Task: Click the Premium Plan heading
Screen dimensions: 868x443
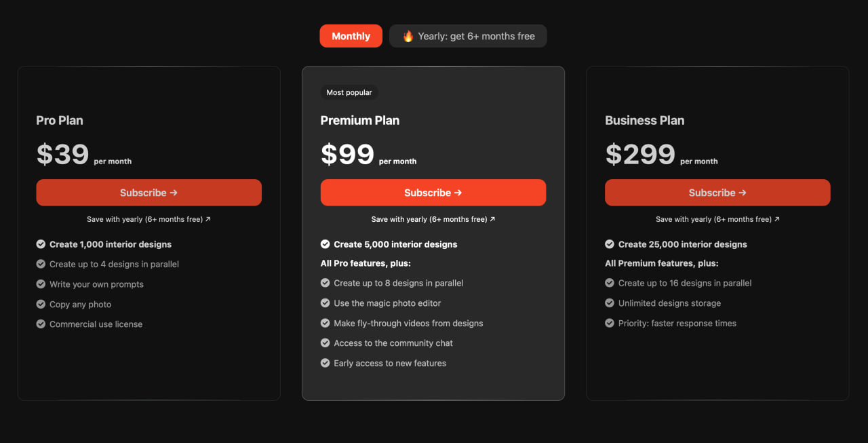Action: click(x=360, y=120)
